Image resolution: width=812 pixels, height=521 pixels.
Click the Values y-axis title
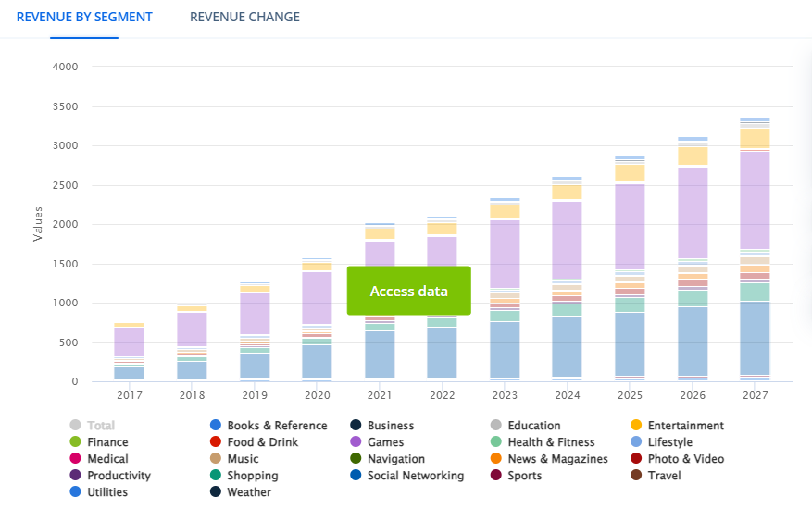[x=37, y=224]
